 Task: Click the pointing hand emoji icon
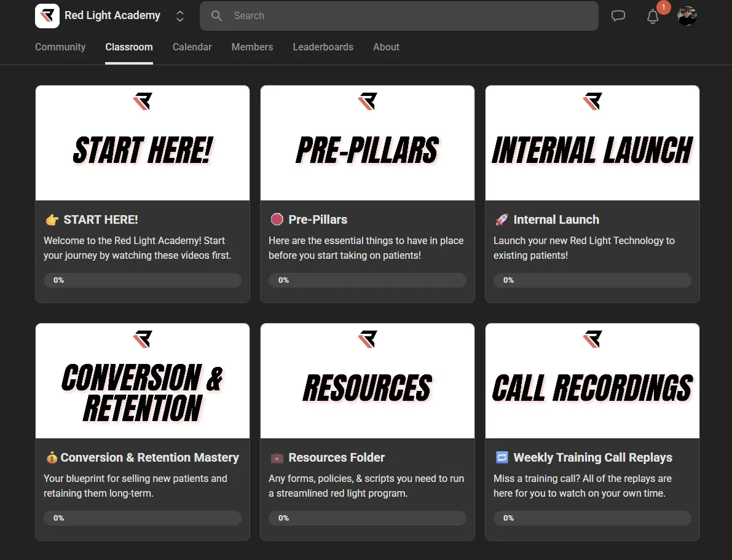point(52,219)
